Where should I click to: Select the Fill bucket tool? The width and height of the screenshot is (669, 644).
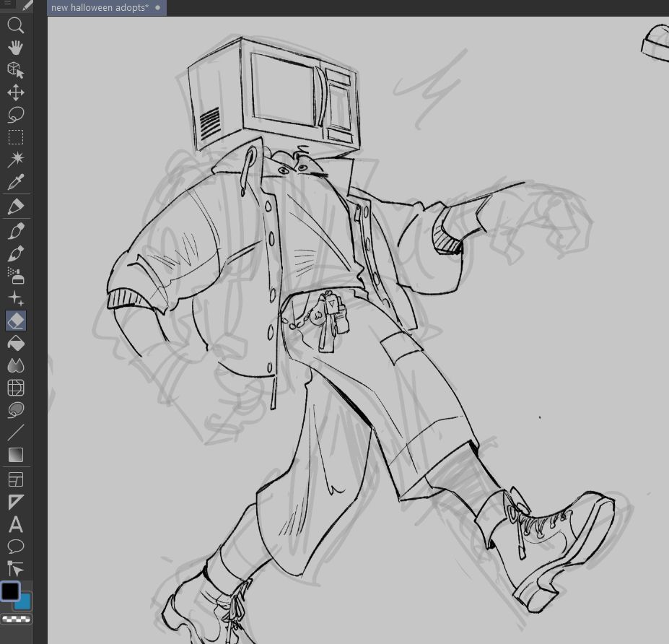[x=16, y=343]
